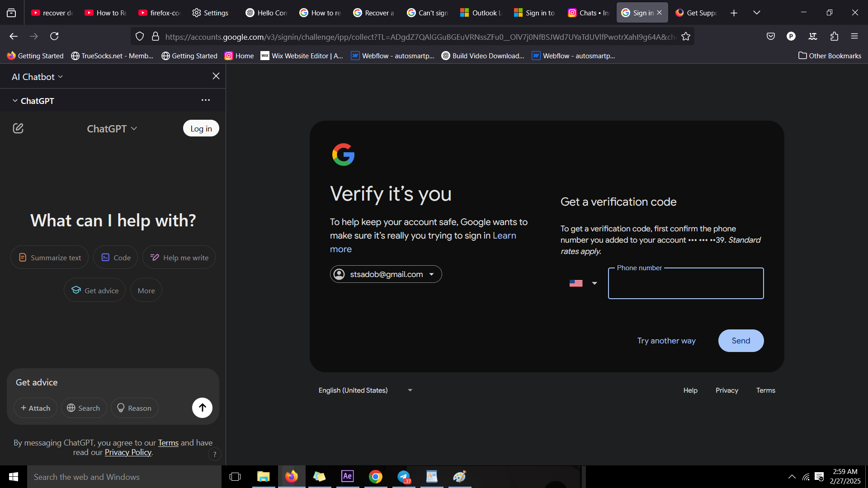The image size is (868, 488).
Task: Switch to the Instagram Chats tab
Action: [x=589, y=13]
